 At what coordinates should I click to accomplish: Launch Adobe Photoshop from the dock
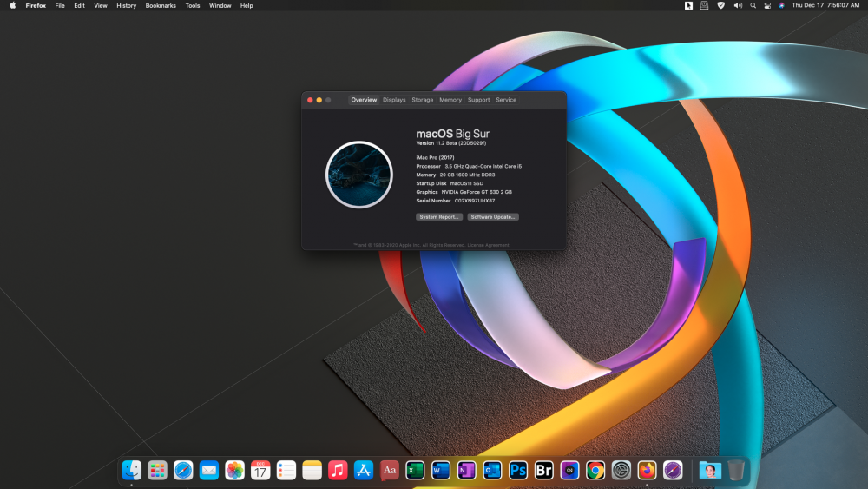tap(517, 470)
